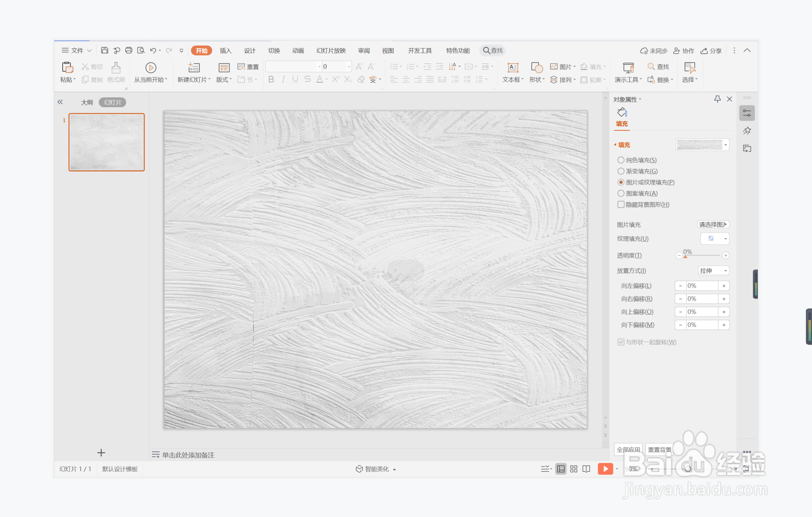Screen dimensions: 812x517
Task: Click the Text Box tool icon
Action: (513, 68)
